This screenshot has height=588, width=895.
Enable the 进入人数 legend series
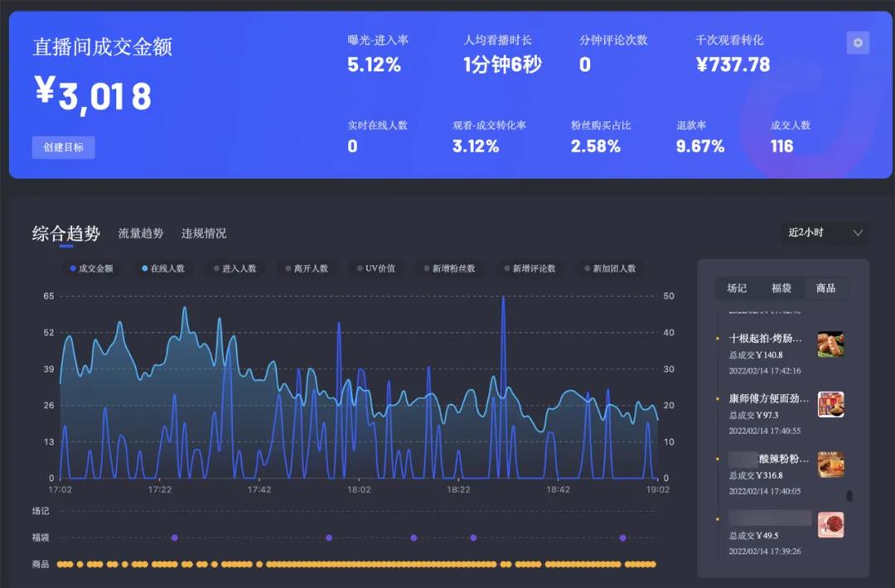[235, 268]
